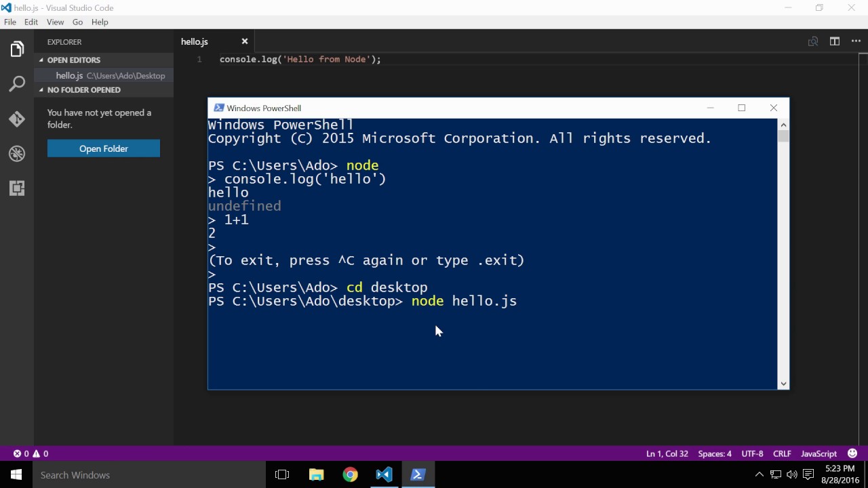Open Task View on taskbar

tap(282, 474)
